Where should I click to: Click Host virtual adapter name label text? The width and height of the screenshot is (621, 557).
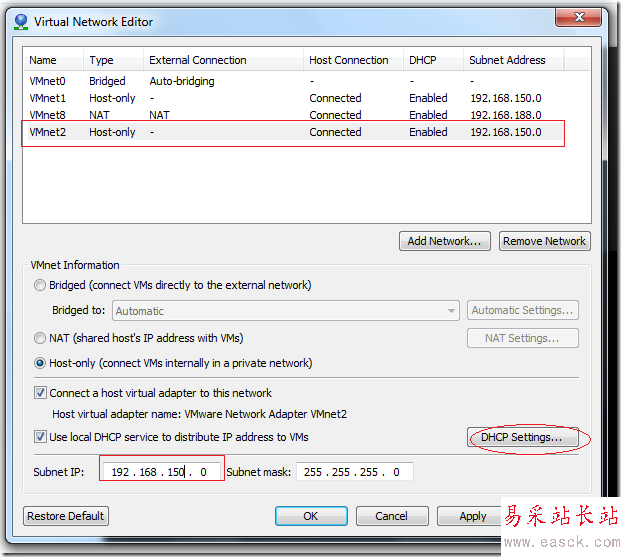click(199, 414)
